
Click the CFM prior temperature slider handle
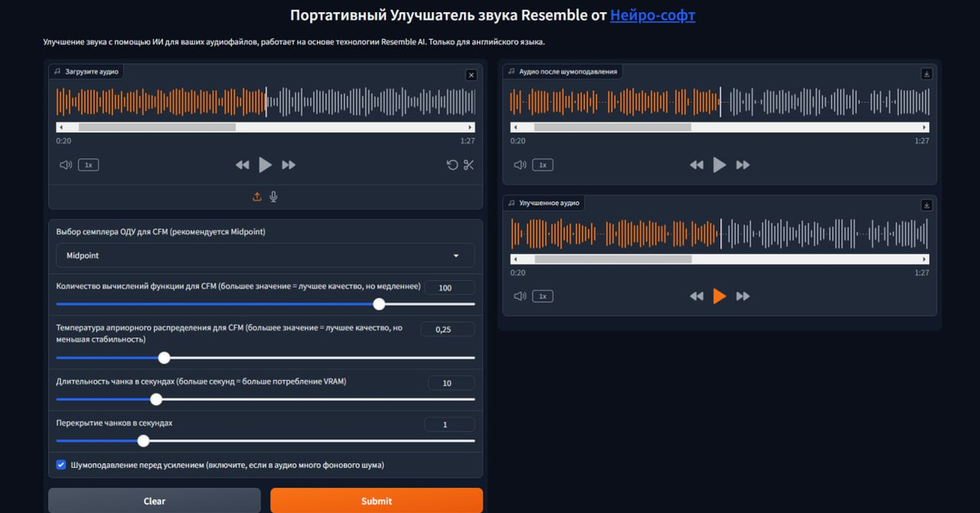click(164, 358)
